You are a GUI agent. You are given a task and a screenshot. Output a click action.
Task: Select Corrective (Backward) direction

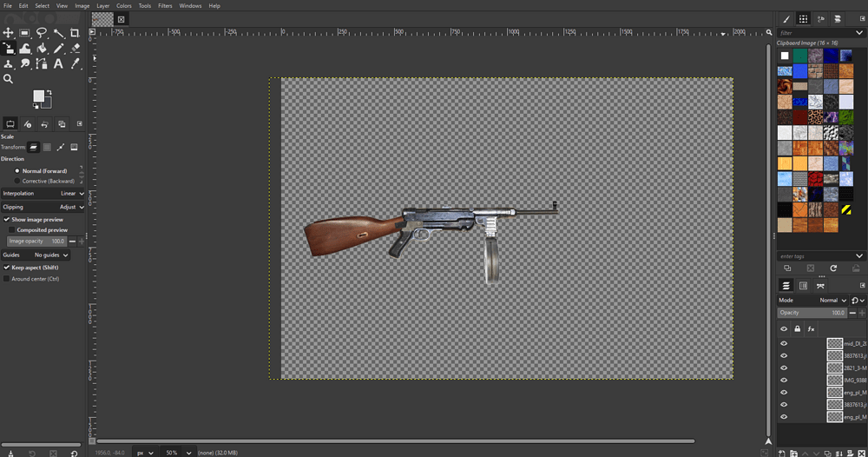click(x=17, y=181)
